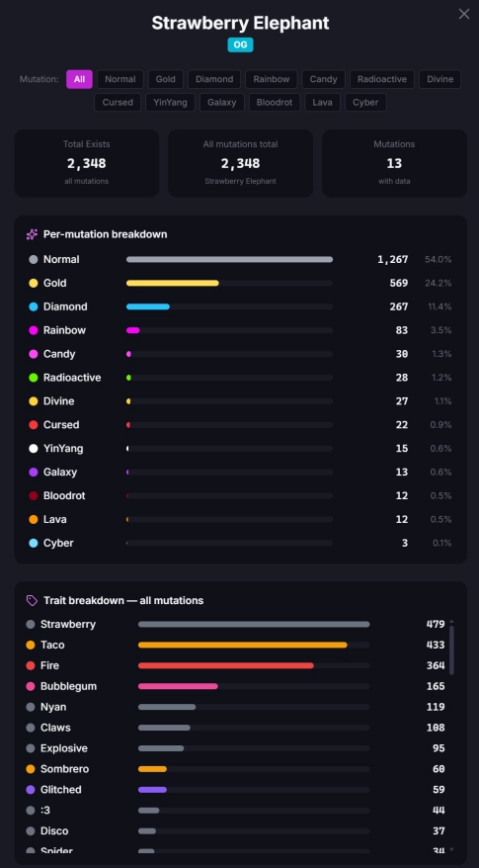Image resolution: width=479 pixels, height=868 pixels.
Task: Filter by the Normal mutation
Action: point(120,79)
